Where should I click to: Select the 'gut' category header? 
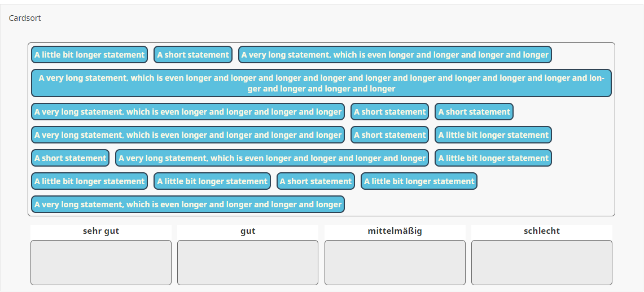click(248, 231)
